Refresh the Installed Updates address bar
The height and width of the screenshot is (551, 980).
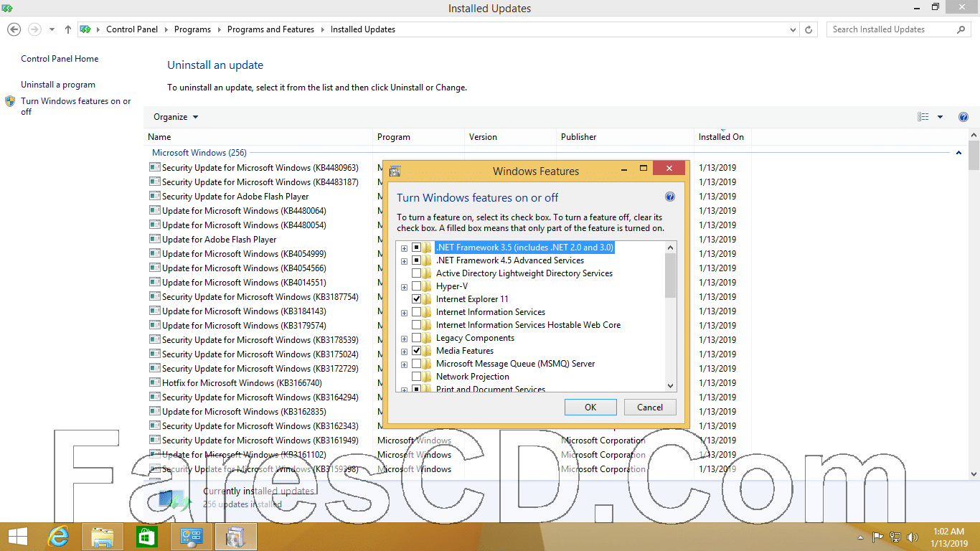[809, 29]
